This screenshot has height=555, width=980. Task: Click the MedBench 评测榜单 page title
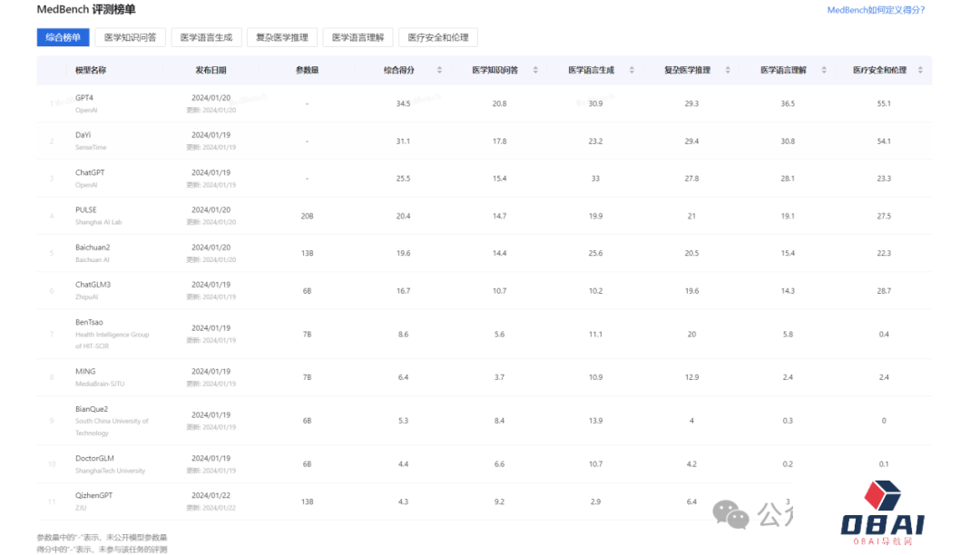[x=86, y=9]
